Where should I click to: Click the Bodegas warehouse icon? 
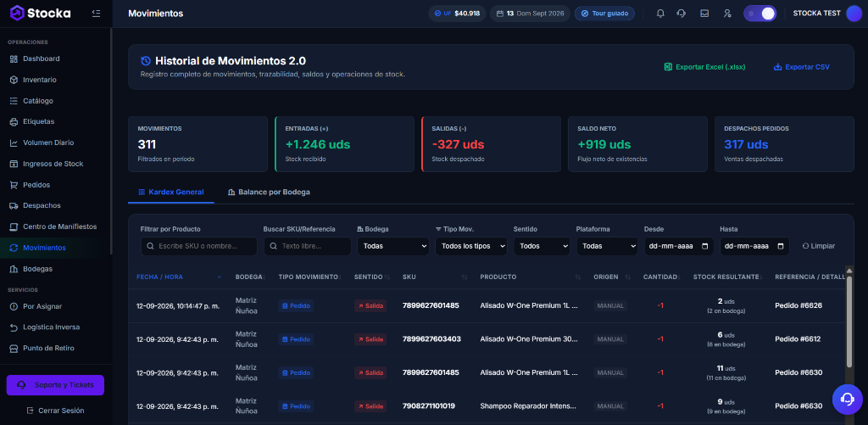pyautogui.click(x=14, y=269)
